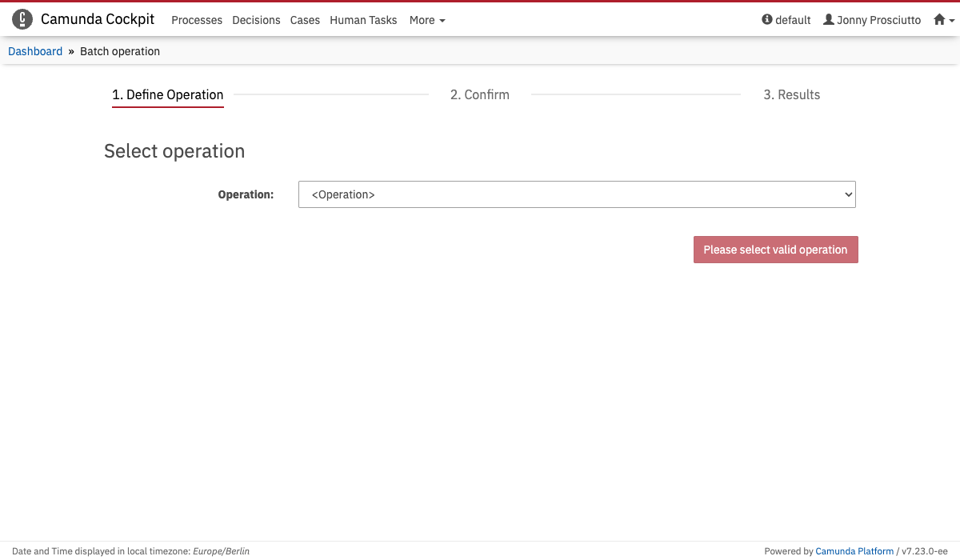
Task: Open the Human Tasks section
Action: pyautogui.click(x=363, y=20)
